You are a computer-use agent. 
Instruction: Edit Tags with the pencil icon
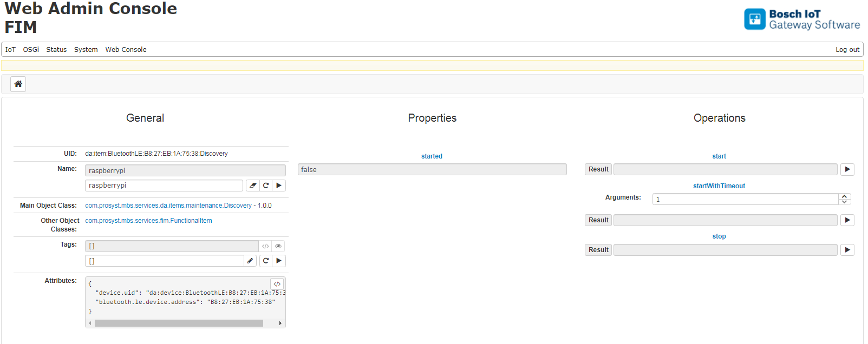click(x=250, y=261)
